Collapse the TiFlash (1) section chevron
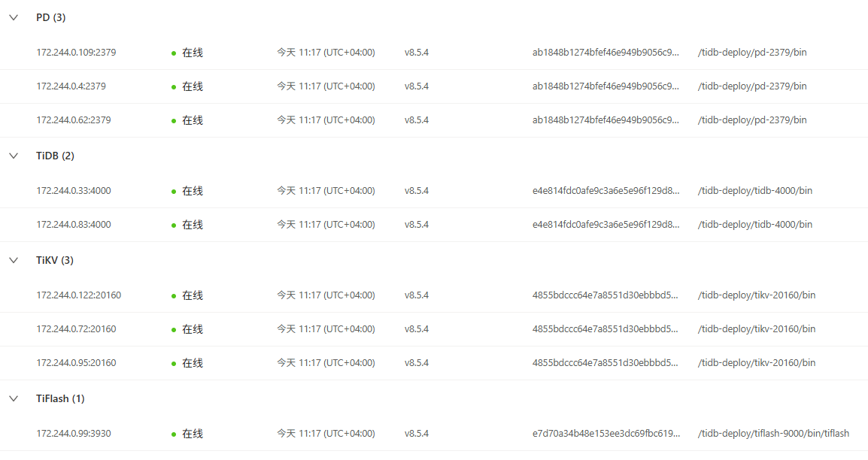The image size is (868, 460). (13, 398)
